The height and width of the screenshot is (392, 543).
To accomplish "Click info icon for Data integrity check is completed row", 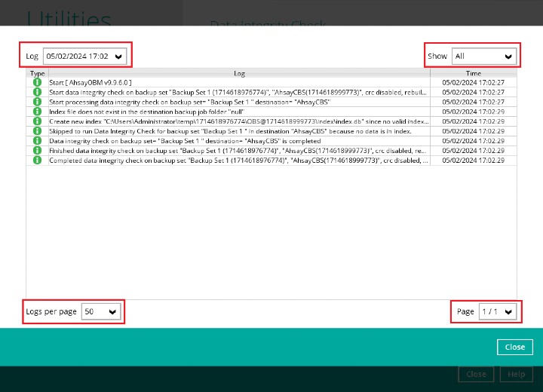I will pyautogui.click(x=37, y=141).
